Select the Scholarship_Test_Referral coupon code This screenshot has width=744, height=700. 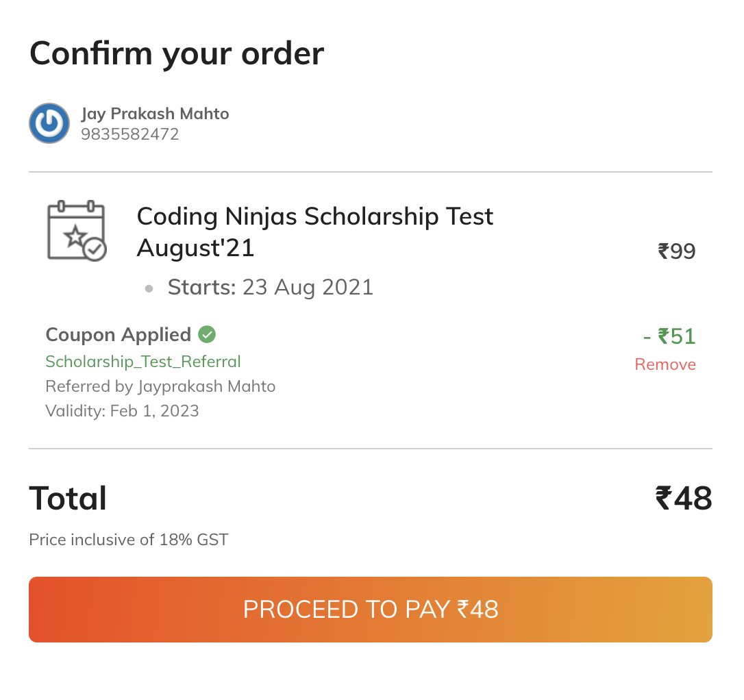142,362
